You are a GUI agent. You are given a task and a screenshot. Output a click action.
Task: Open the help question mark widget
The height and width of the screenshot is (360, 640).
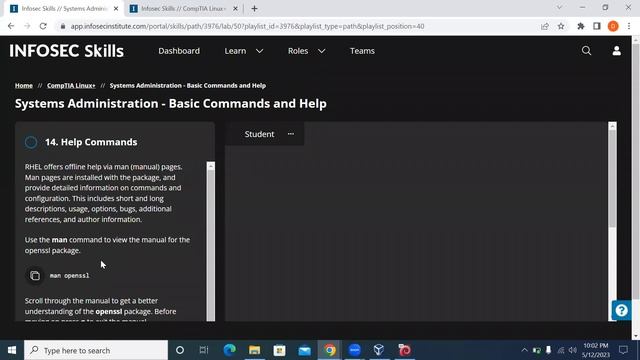pos(621,311)
